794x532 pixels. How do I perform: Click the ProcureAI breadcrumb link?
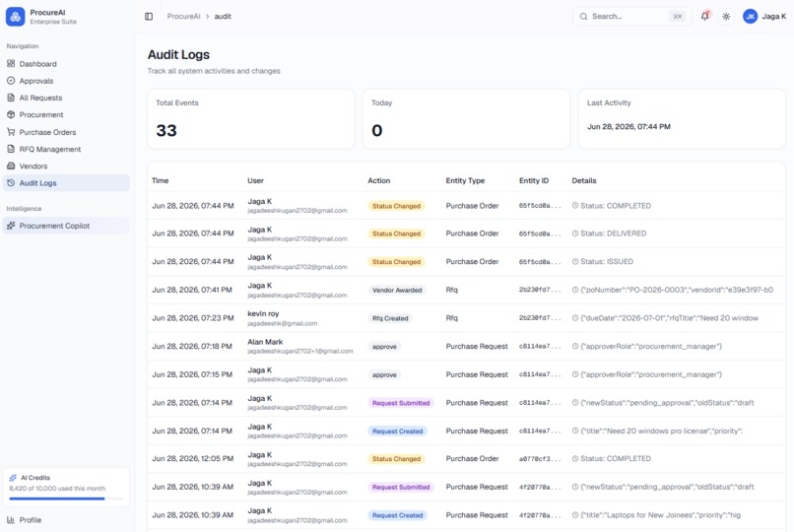[184, 16]
